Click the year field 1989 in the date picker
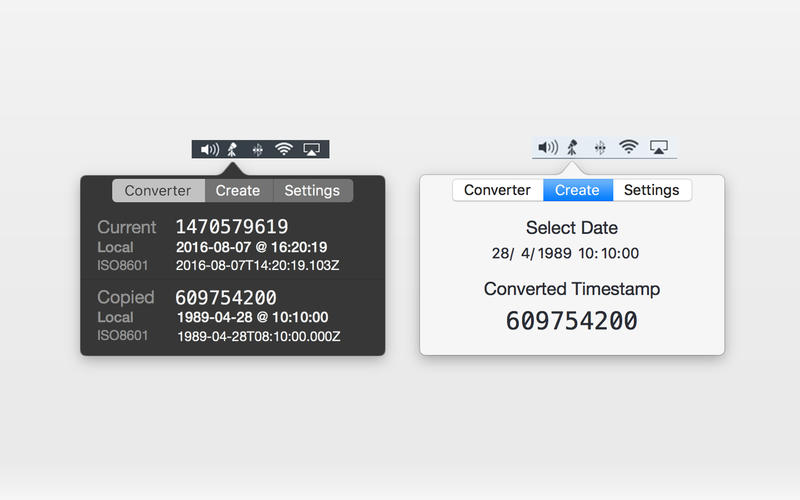Viewport: 800px width, 500px height. click(555, 254)
